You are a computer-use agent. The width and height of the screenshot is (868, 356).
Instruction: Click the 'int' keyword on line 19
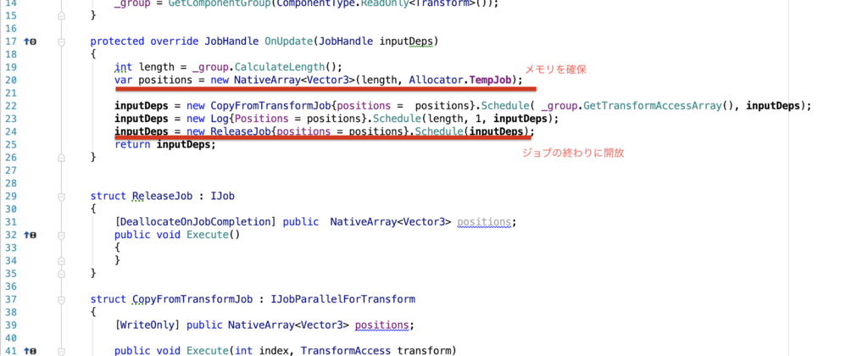[124, 68]
